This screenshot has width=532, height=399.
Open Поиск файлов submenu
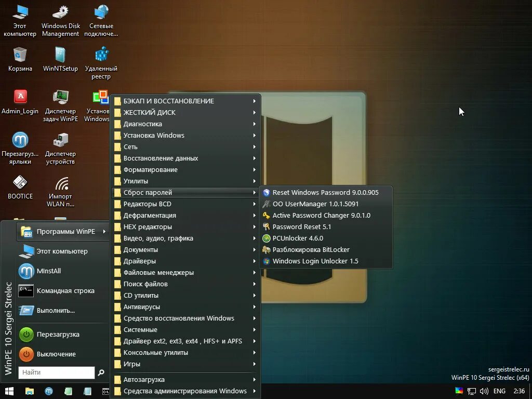185,284
